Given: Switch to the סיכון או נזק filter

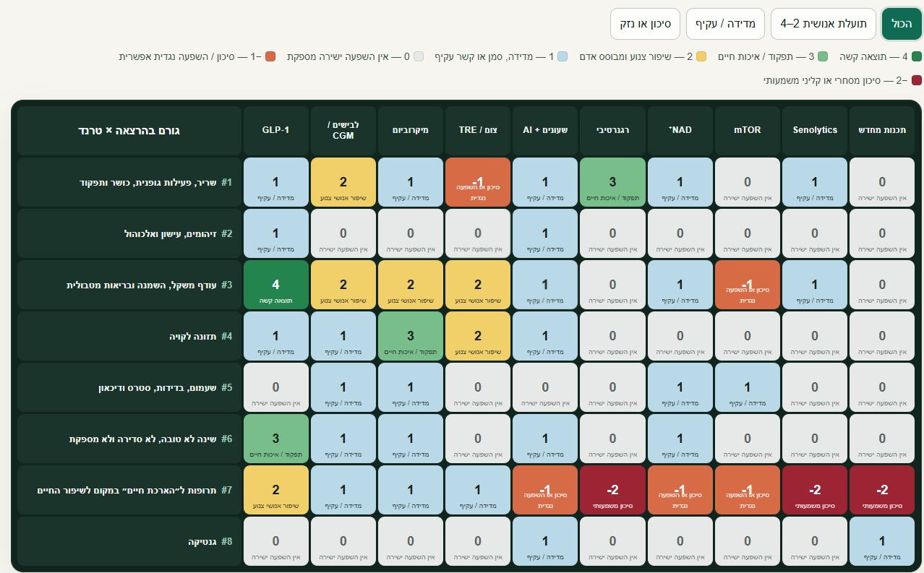Looking at the screenshot, I should point(646,24).
